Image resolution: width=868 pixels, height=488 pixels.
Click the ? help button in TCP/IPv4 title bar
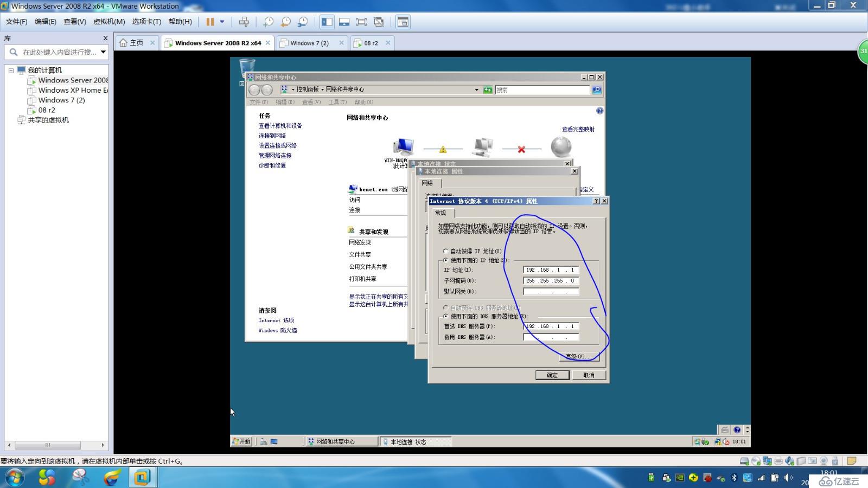596,201
